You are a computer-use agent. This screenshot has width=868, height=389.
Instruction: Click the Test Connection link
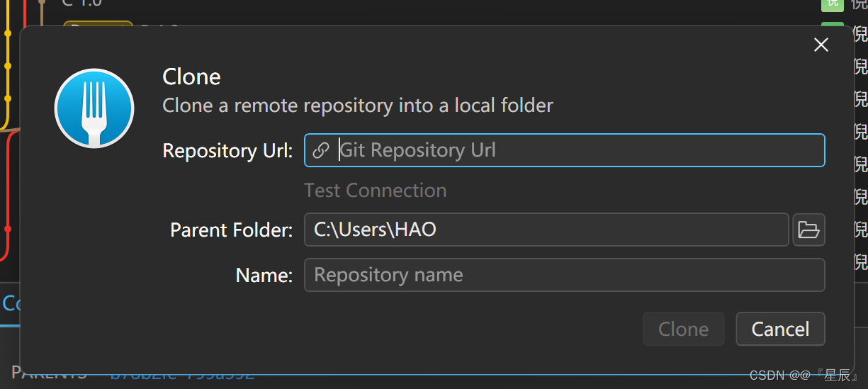376,191
